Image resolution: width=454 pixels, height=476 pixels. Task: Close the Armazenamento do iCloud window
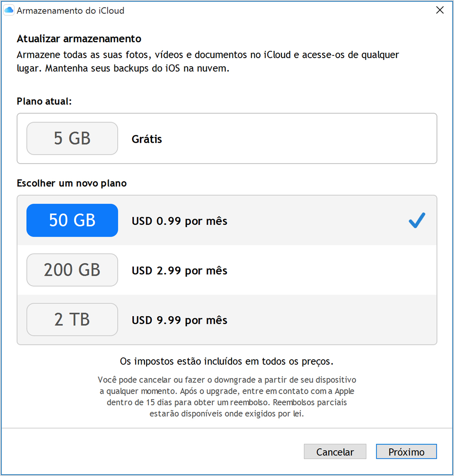click(439, 10)
